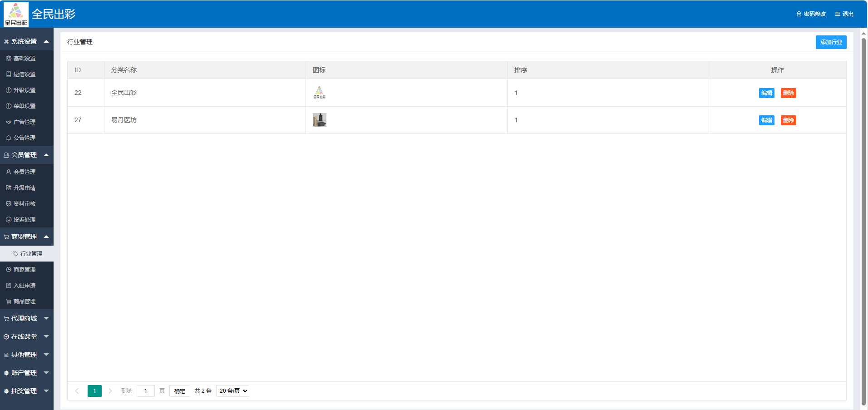Image resolution: width=868 pixels, height=410 pixels.
Task: Click the cube icon for 在线课堂
Action: (x=6, y=337)
